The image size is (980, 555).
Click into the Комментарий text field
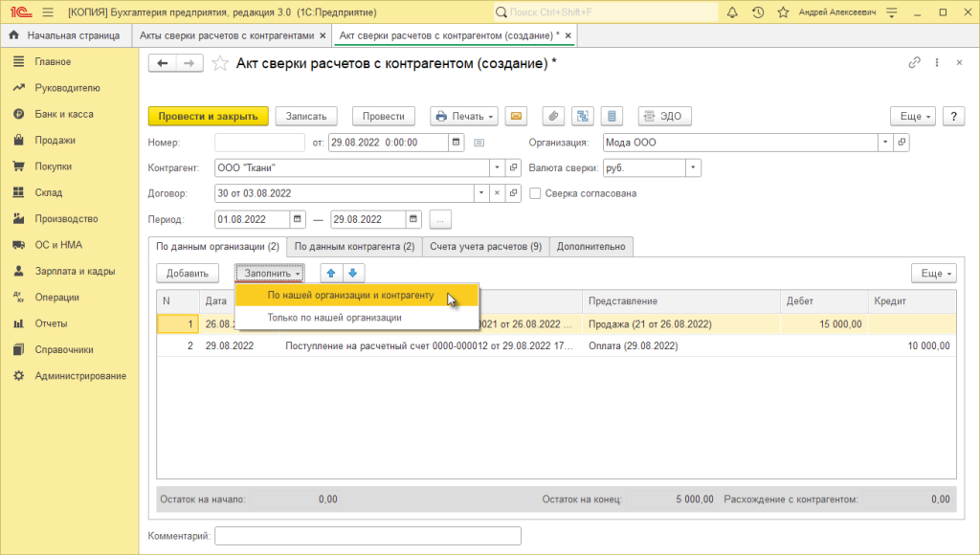click(x=367, y=536)
